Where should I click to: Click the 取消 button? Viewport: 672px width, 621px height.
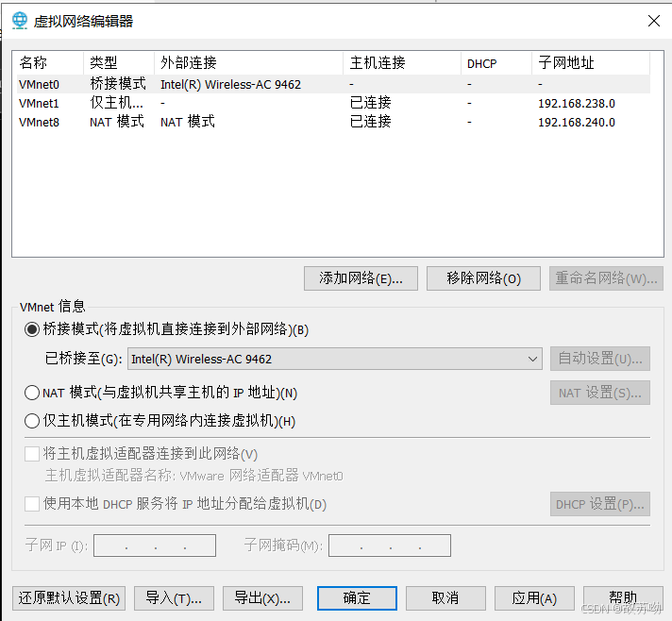(x=445, y=598)
